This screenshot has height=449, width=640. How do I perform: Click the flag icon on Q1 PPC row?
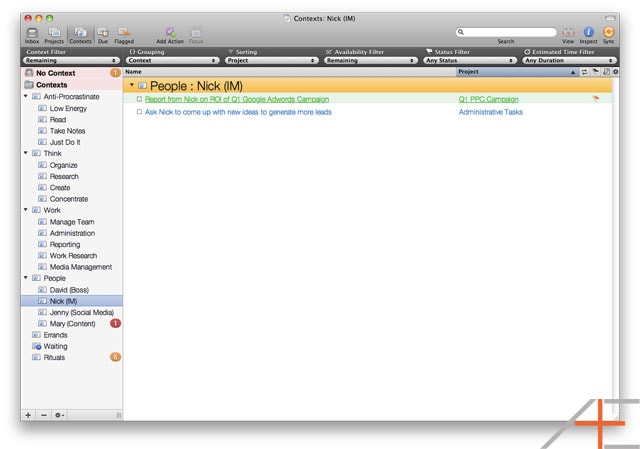[x=596, y=98]
